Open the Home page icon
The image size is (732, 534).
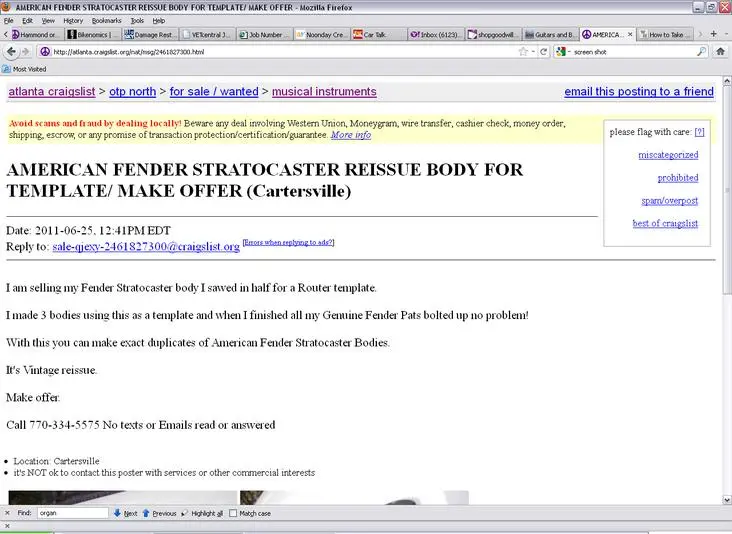720,51
